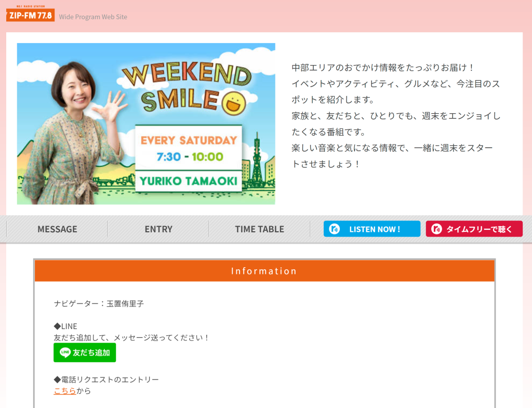Viewport: 532px width, 408px height.
Task: Click the green 友だち追加 button
Action: point(85,352)
